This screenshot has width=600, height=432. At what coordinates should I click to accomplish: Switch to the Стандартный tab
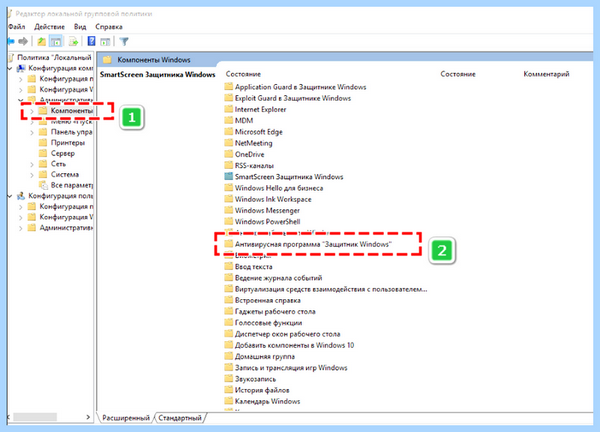(180, 418)
